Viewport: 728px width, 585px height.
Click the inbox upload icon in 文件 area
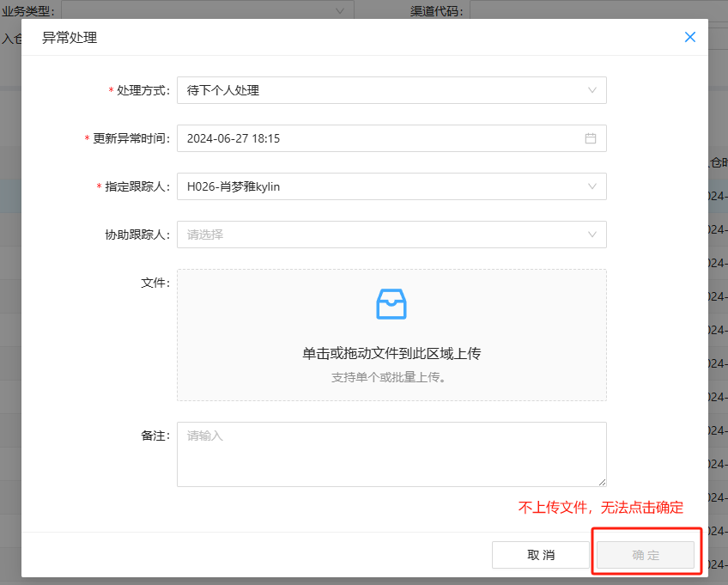391,304
